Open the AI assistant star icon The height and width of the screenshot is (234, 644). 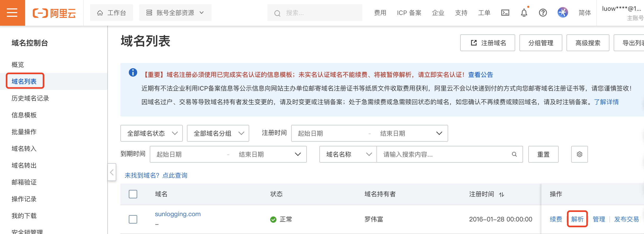(563, 13)
